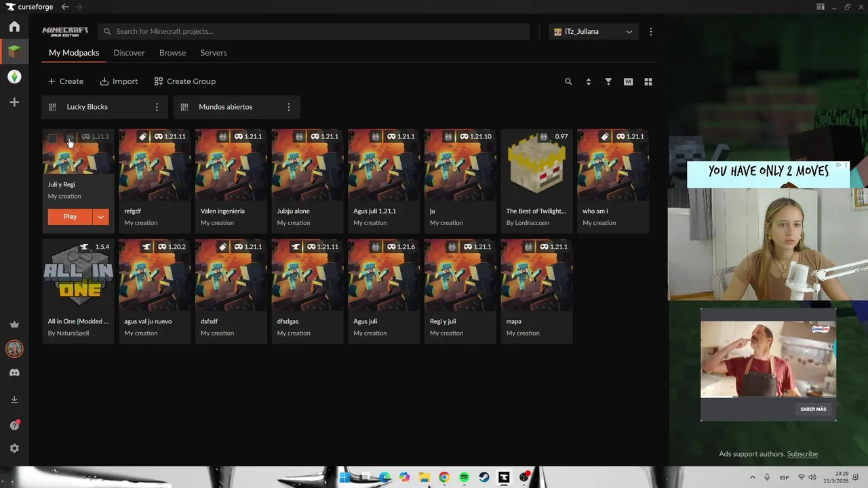The height and width of the screenshot is (488, 868).
Task: Open the settings gear icon
Action: [14, 449]
